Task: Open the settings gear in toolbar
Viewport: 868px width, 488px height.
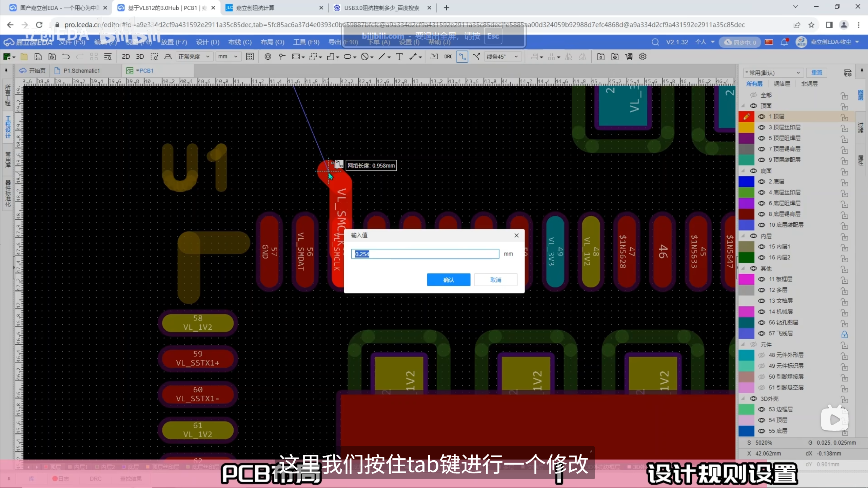Action: 643,57
